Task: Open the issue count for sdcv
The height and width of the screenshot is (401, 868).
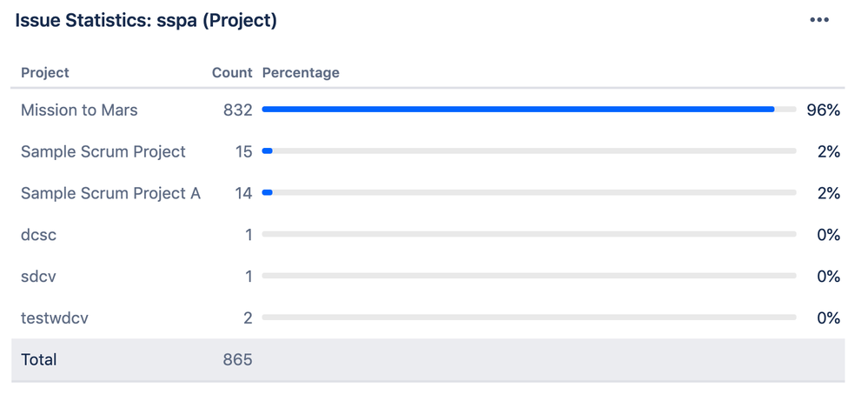Action: coord(248,277)
